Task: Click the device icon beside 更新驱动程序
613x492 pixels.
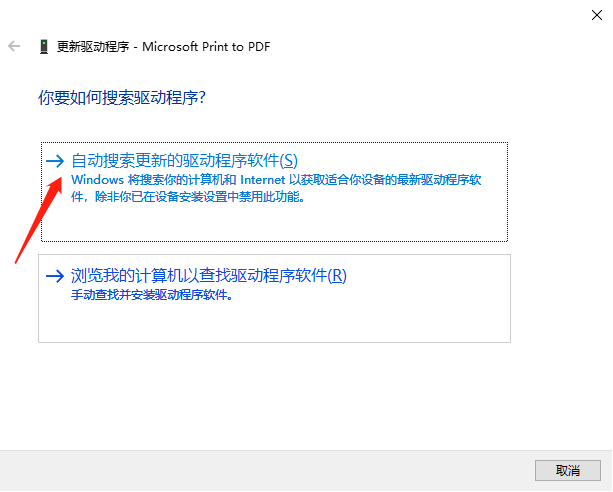Action: [44, 47]
